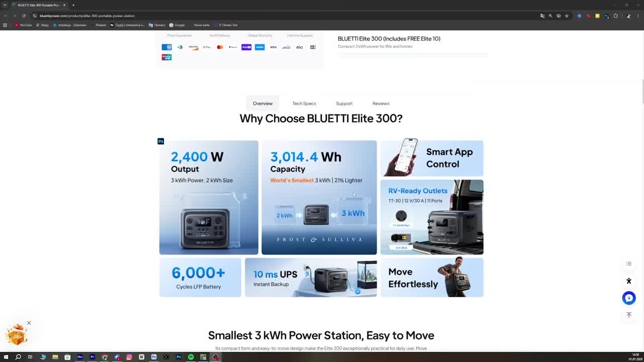Open Spotify from the taskbar

pyautogui.click(x=191, y=357)
